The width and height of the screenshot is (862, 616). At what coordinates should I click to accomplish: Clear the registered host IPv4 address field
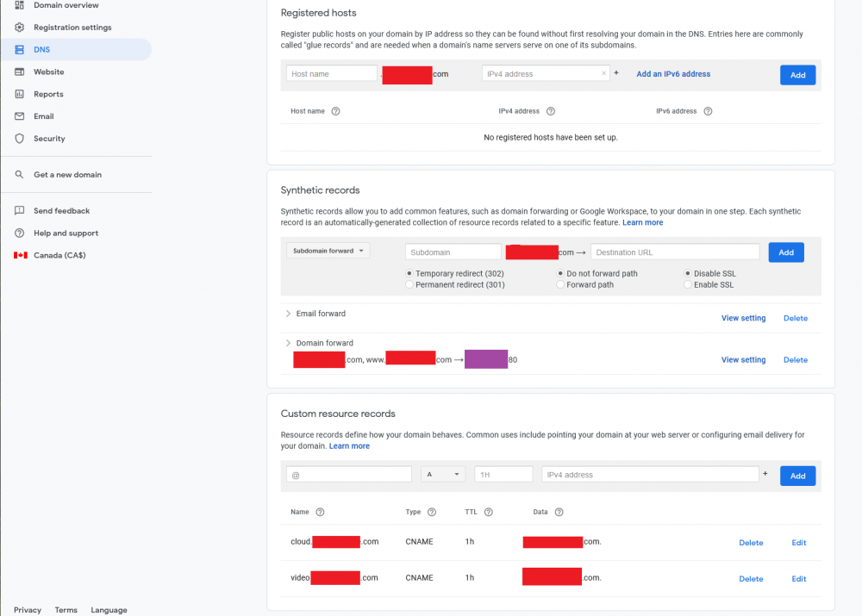pos(603,73)
